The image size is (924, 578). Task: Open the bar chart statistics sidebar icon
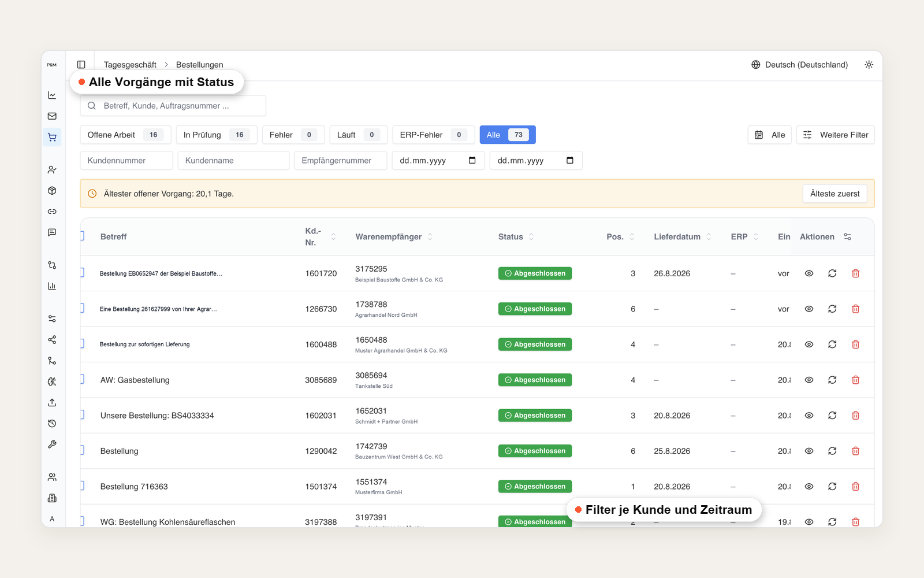pos(52,286)
